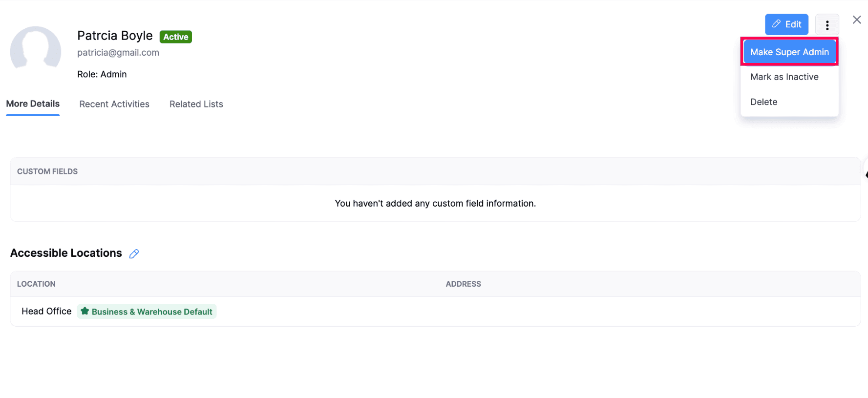The width and height of the screenshot is (868, 398).
Task: Click the patricia@gmail.com email address
Action: tap(118, 53)
